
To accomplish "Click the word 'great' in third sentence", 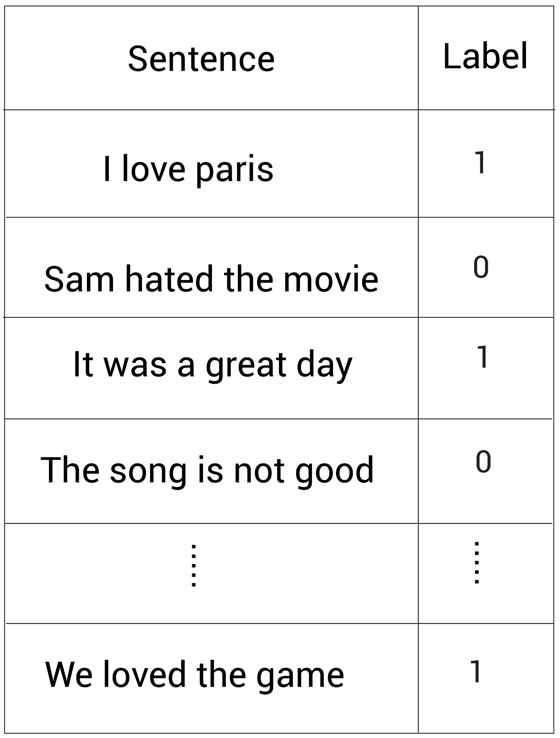I will click(246, 366).
